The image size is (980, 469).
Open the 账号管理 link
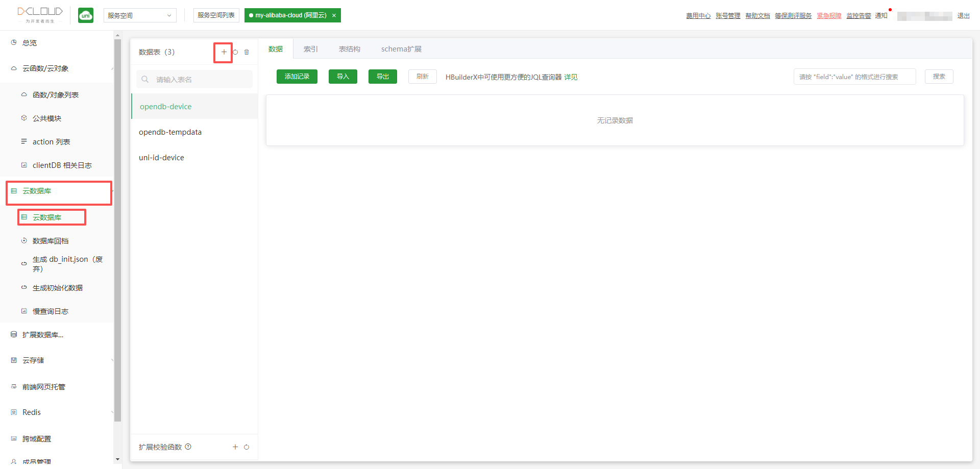[x=728, y=16]
